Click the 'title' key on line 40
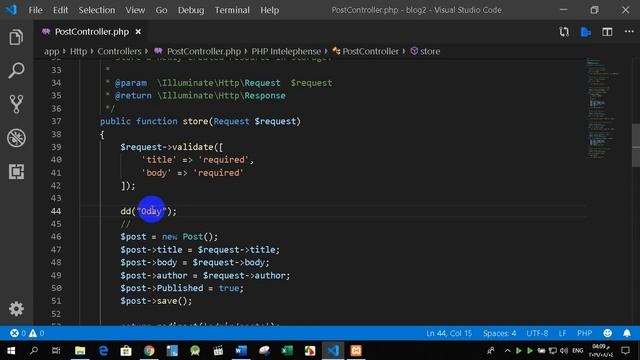Viewport: 640px width, 360px height. pyautogui.click(x=159, y=160)
